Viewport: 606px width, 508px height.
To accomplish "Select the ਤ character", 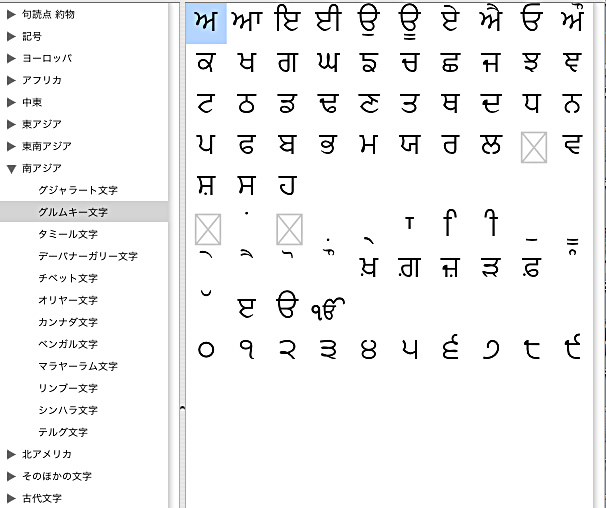I will tap(410, 104).
